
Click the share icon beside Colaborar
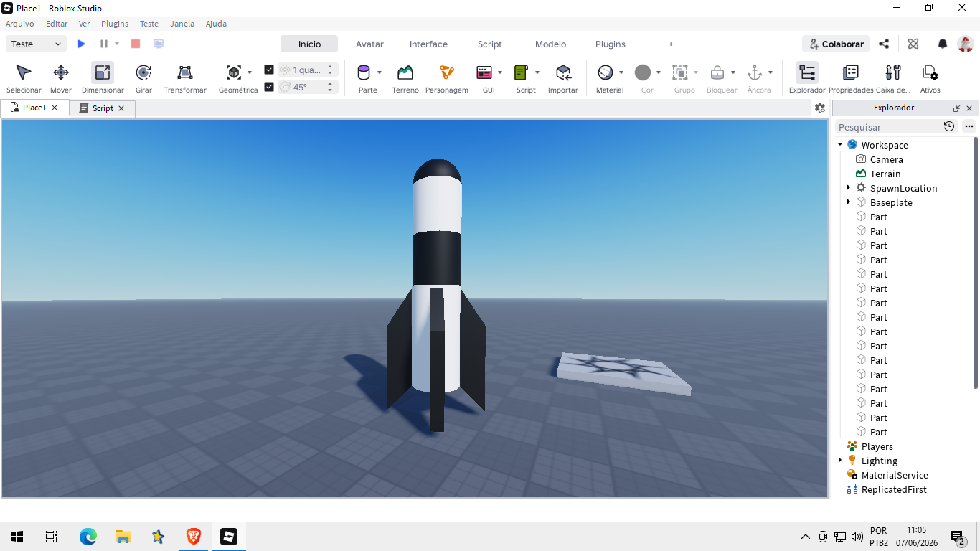click(884, 44)
